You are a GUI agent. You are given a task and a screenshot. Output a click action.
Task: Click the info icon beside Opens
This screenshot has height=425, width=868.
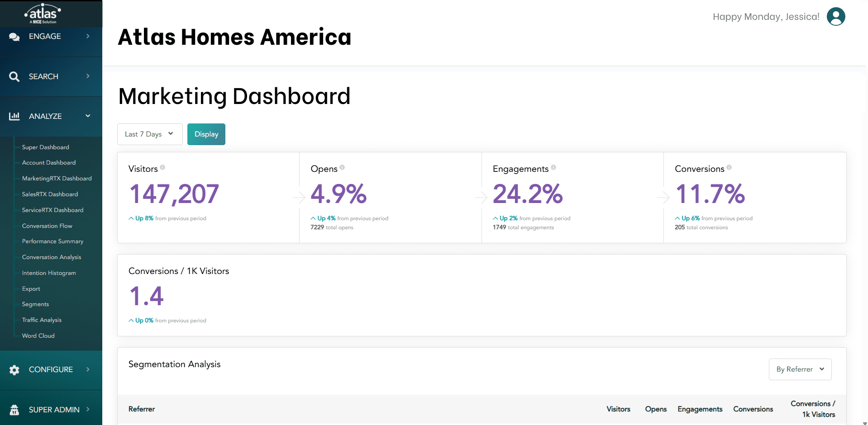tap(342, 167)
